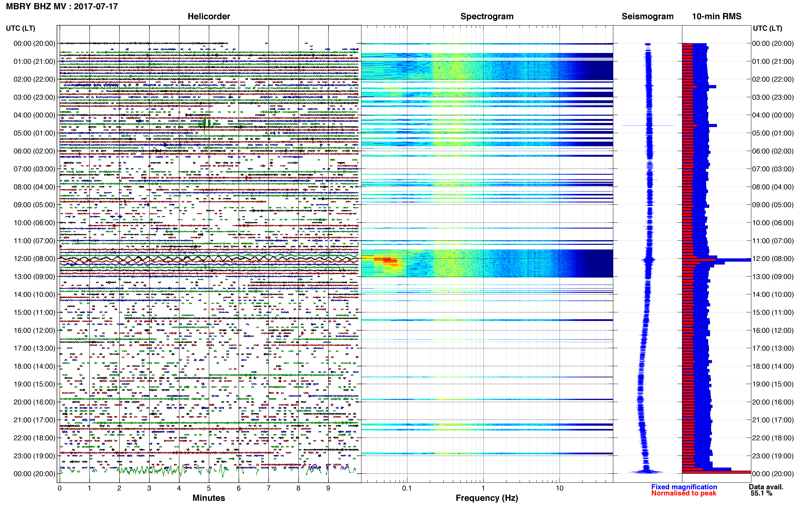The height and width of the screenshot is (508, 812).
Task: Click the left time label '10:00 (06:00)'
Action: point(34,223)
